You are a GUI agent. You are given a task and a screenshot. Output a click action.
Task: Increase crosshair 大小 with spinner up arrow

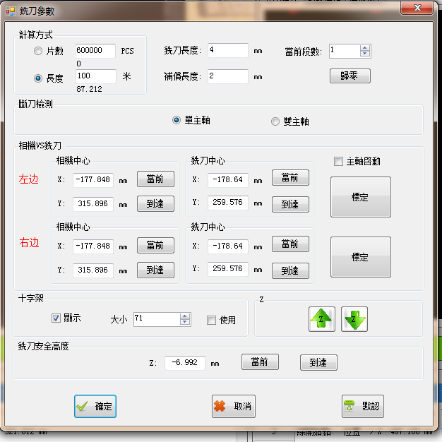tap(185, 316)
